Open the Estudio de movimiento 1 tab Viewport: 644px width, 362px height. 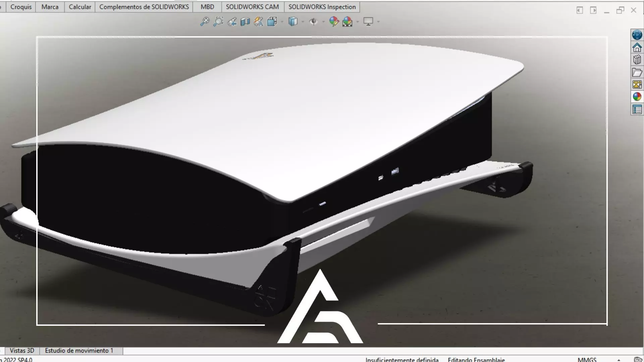[79, 351]
